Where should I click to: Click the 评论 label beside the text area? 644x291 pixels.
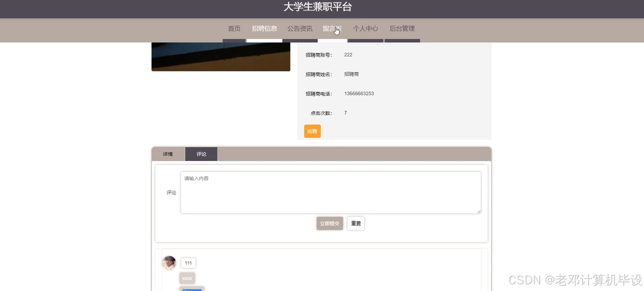click(x=171, y=193)
